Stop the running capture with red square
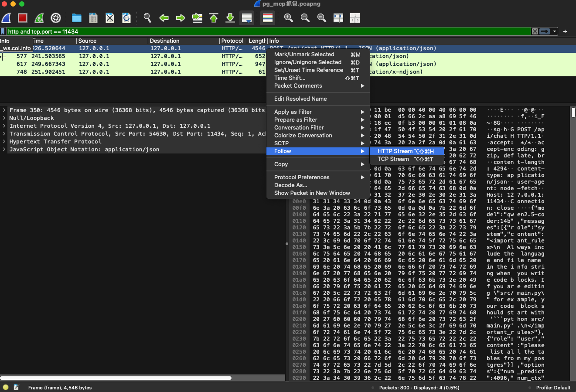Viewport: 576px width, 392px height. tap(23, 18)
